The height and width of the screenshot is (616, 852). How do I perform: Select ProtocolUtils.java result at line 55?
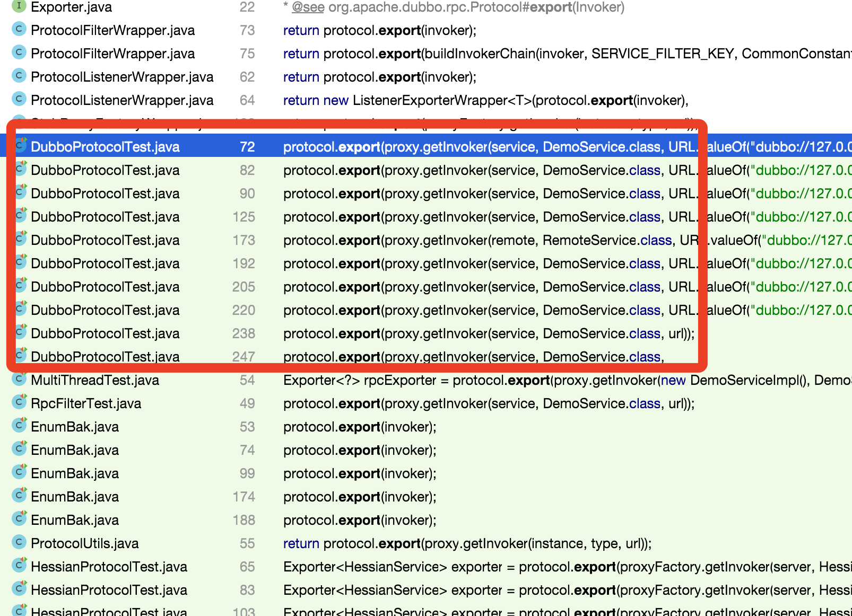pyautogui.click(x=426, y=543)
